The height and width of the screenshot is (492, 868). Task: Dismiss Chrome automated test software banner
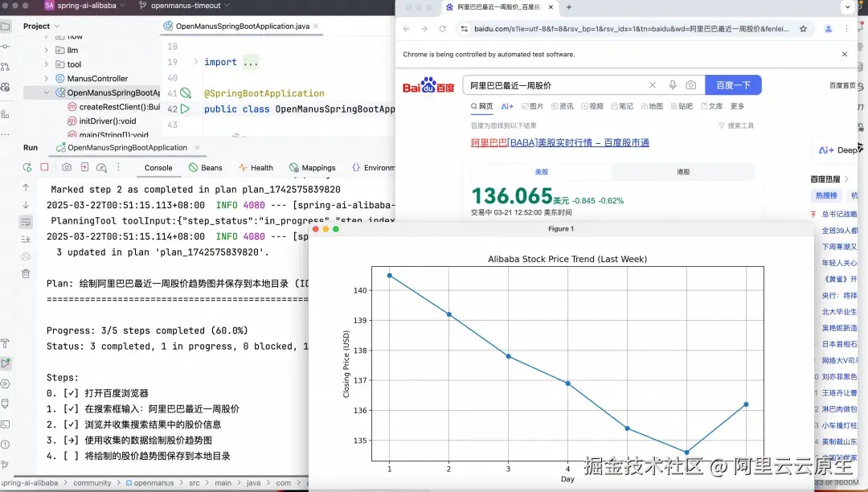pos(844,54)
